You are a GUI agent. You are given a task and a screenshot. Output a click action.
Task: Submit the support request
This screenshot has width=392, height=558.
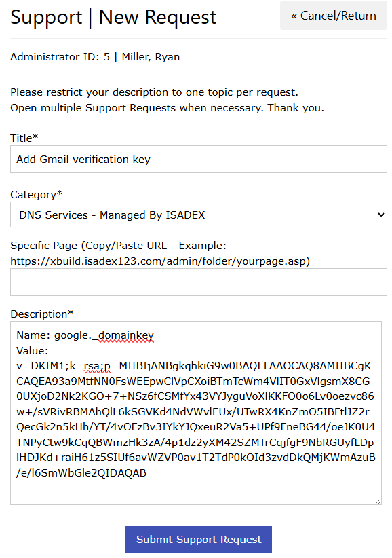(x=198, y=539)
